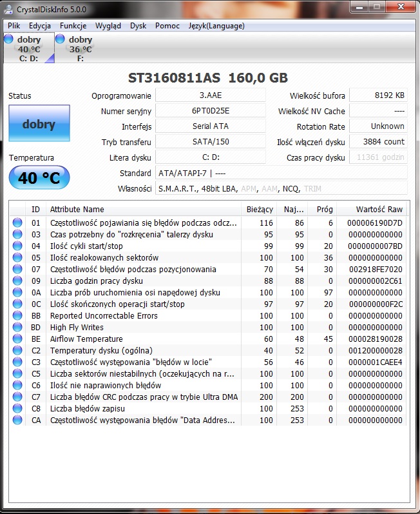
Task: Click the Wartość Raw column header
Action: [x=372, y=209]
